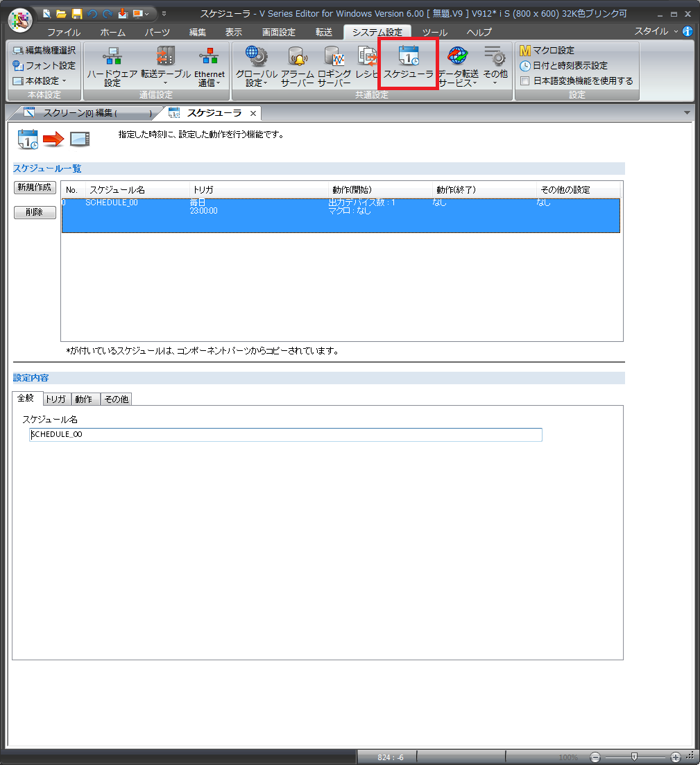
Task: Click the アラームサーバー icon
Action: point(298,67)
